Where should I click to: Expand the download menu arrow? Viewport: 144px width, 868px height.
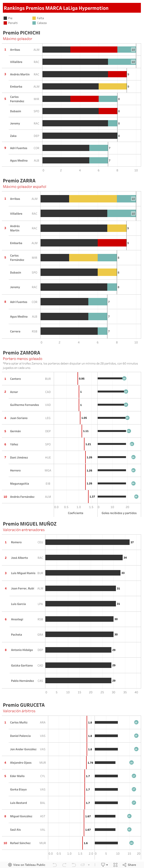(x=107, y=865)
